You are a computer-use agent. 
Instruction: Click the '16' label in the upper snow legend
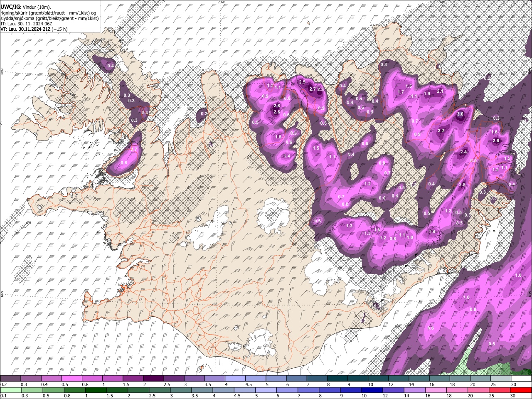point(432,384)
